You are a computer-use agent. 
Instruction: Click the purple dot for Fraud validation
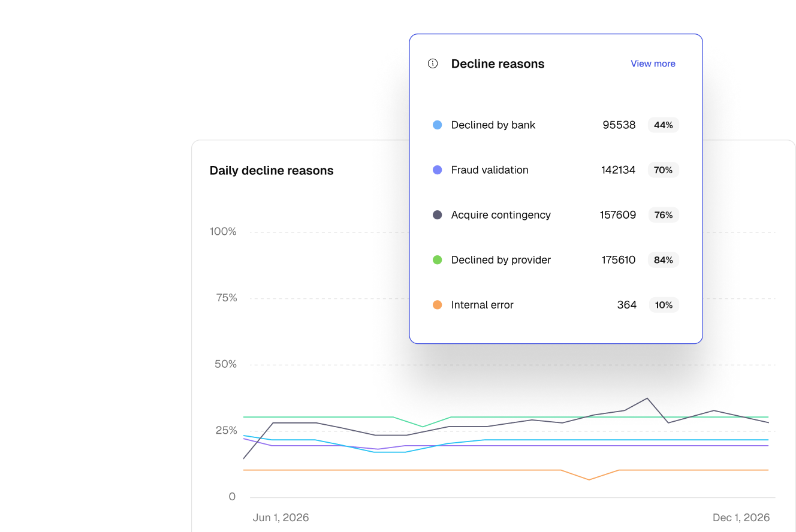point(438,170)
